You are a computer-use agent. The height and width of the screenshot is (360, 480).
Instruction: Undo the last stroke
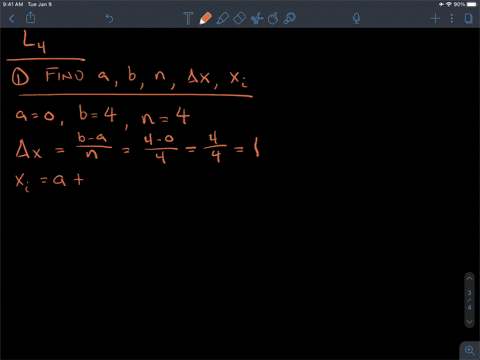point(109,19)
